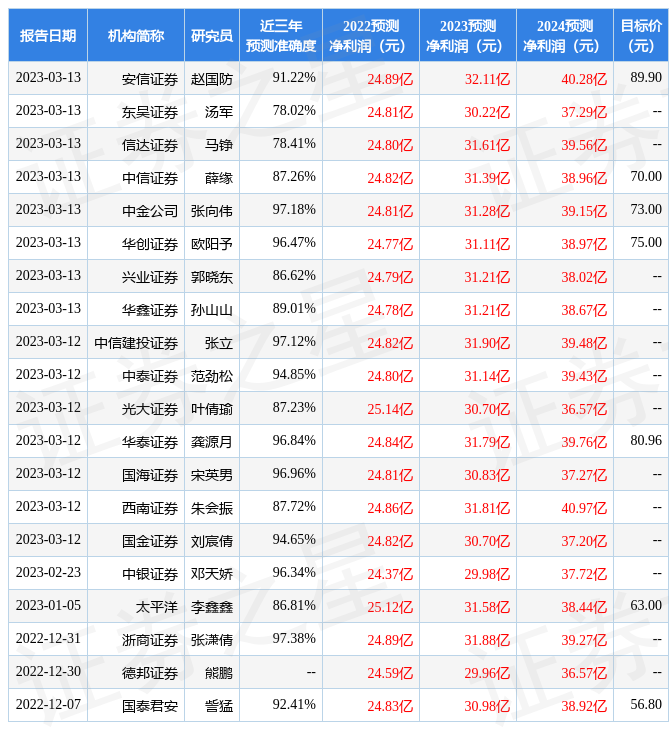Screen dimensions: 669x730
Task: Click the 25.14亿 profit forecast
Action: coord(390,410)
